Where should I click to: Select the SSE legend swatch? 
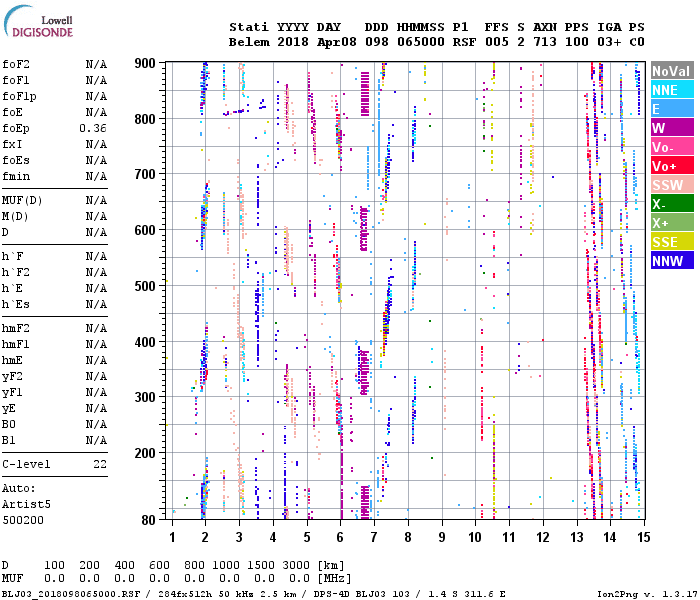672,242
